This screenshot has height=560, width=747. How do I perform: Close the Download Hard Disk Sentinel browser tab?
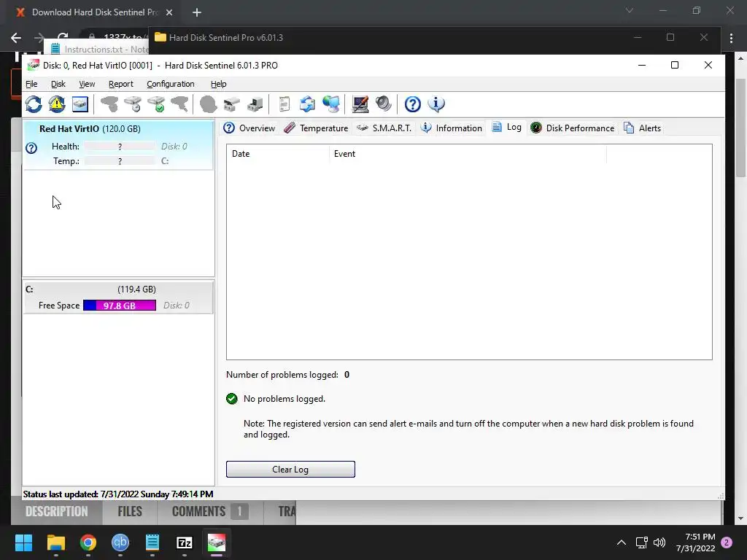point(169,12)
